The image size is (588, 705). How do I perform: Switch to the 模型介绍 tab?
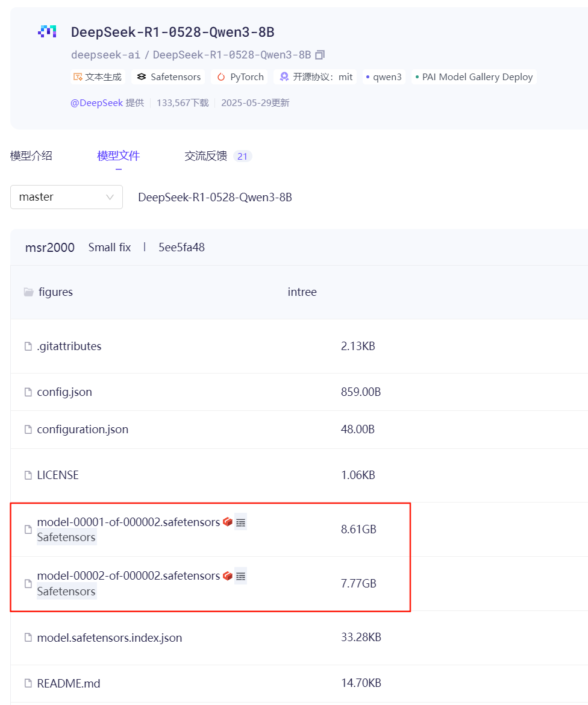tap(31, 156)
